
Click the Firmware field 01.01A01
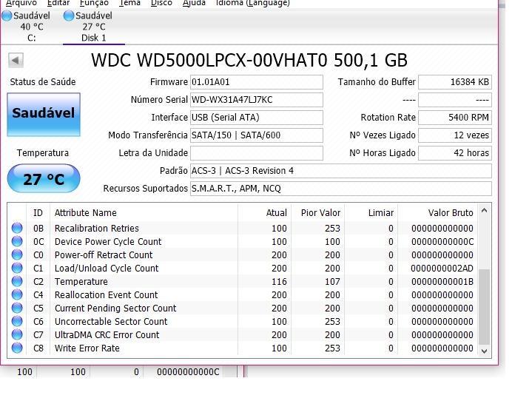pyautogui.click(x=257, y=82)
